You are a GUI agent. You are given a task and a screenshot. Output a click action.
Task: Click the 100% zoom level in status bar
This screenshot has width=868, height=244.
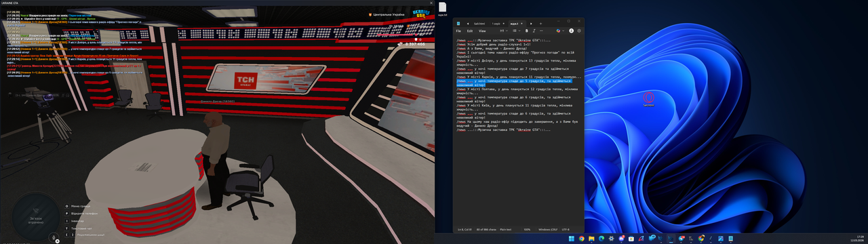pos(527,230)
